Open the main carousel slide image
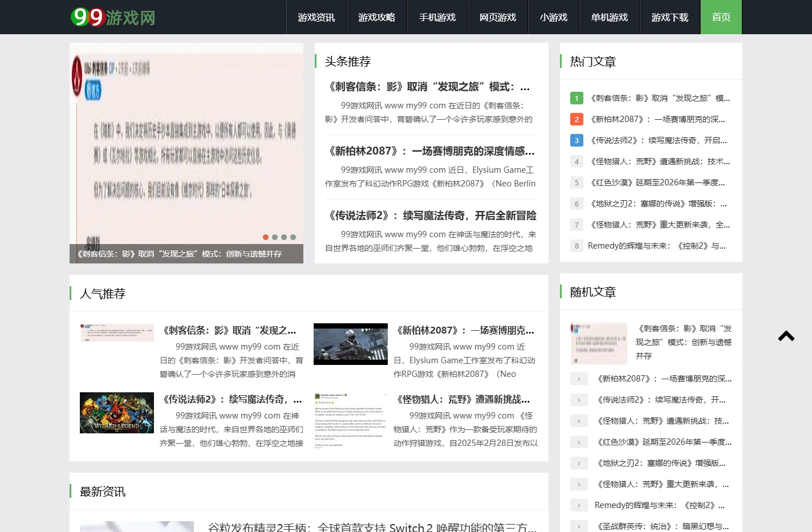812x532 pixels. pos(186,143)
